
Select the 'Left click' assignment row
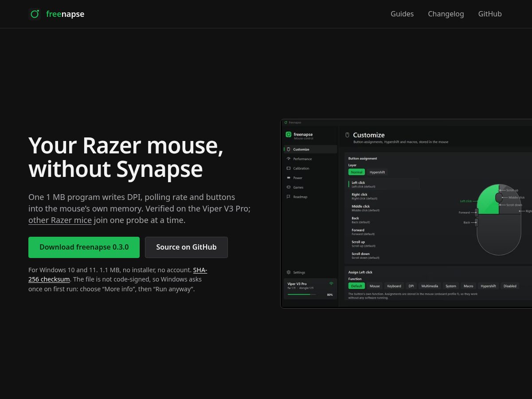pos(384,184)
